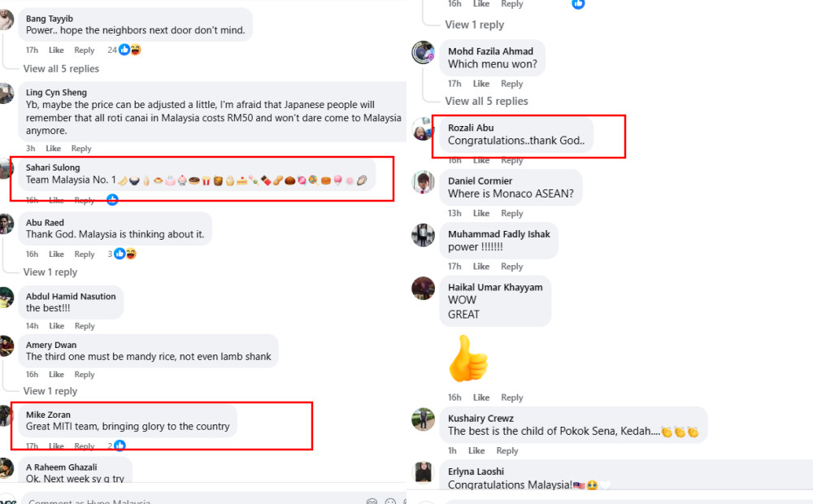The image size is (813, 504).
Task: Open Daniel Cormier's profile avatar
Action: tap(423, 182)
